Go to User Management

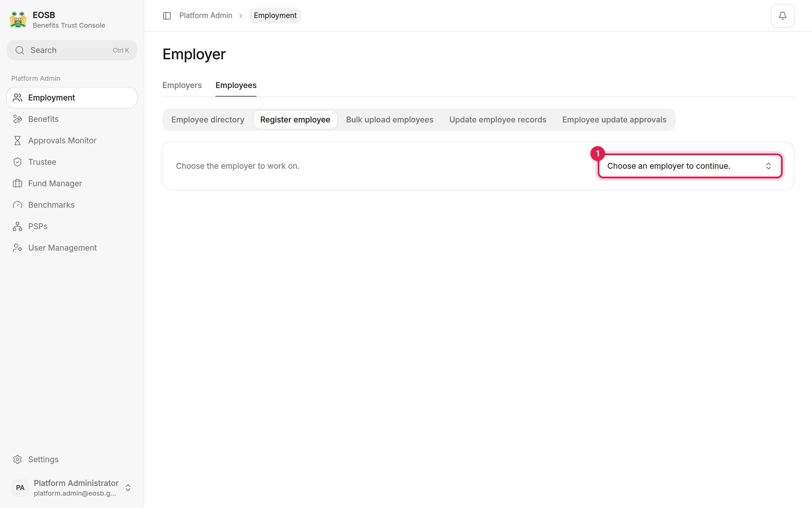72,248
